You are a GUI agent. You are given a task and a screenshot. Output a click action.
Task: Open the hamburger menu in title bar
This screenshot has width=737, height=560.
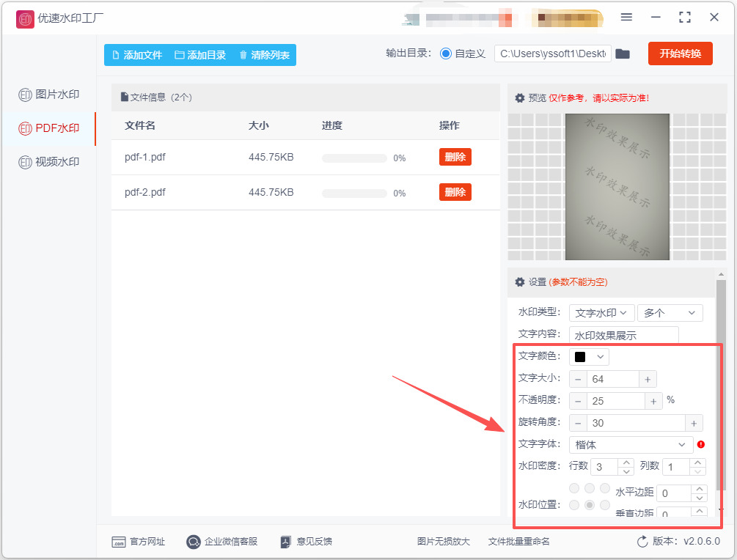(x=626, y=18)
